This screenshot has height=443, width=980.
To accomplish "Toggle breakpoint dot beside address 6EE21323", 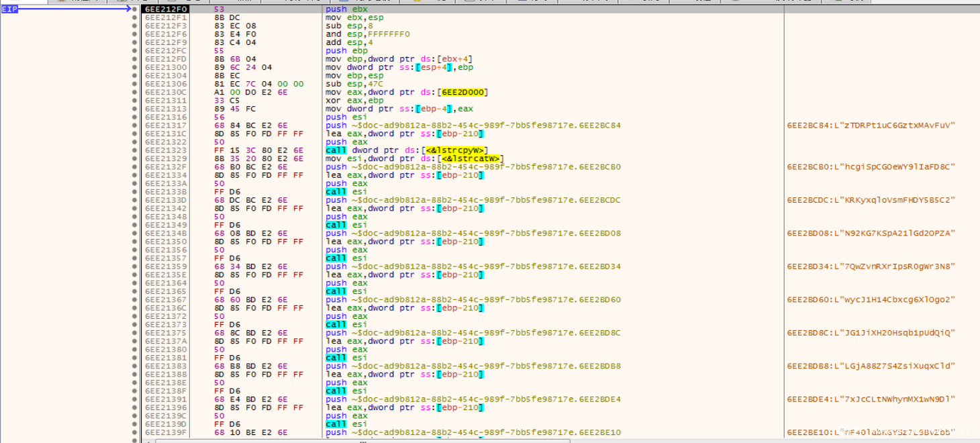I will [136, 150].
